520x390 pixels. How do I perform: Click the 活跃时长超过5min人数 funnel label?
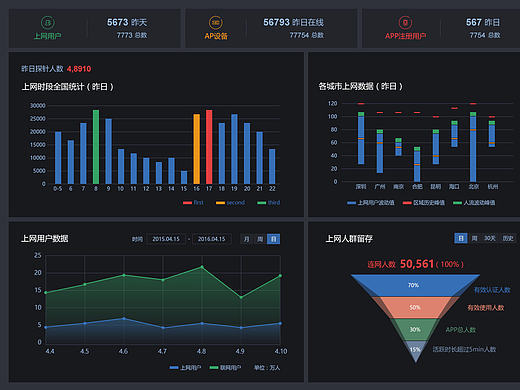[464, 349]
